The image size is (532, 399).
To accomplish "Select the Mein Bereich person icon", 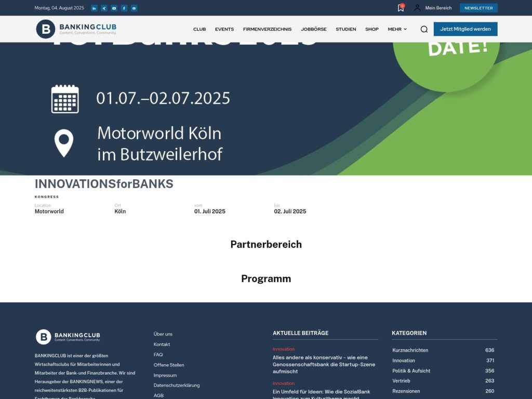I will click(417, 8).
